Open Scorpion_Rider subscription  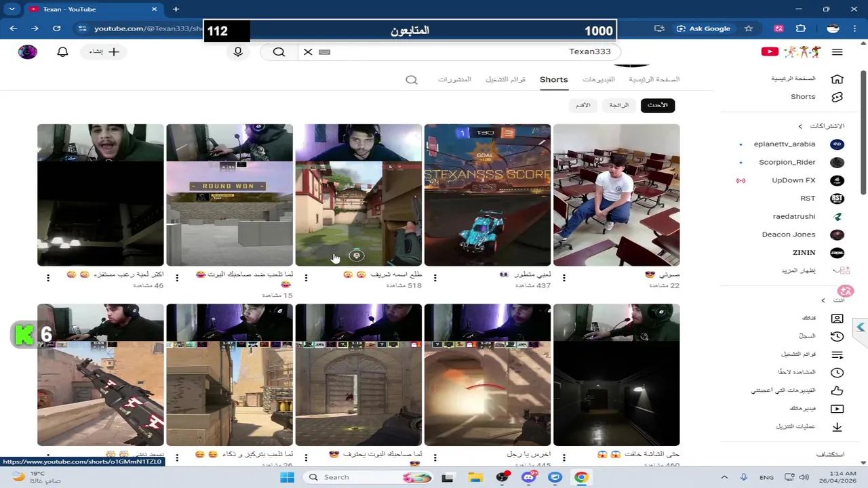click(791, 162)
